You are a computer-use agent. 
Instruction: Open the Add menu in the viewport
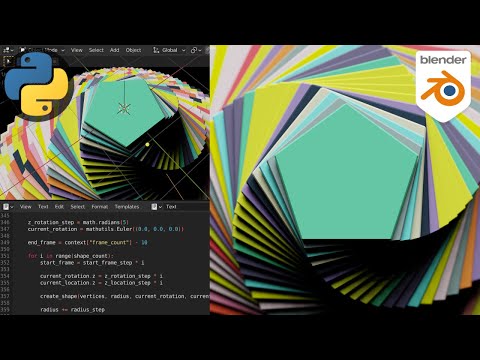pyautogui.click(x=114, y=50)
